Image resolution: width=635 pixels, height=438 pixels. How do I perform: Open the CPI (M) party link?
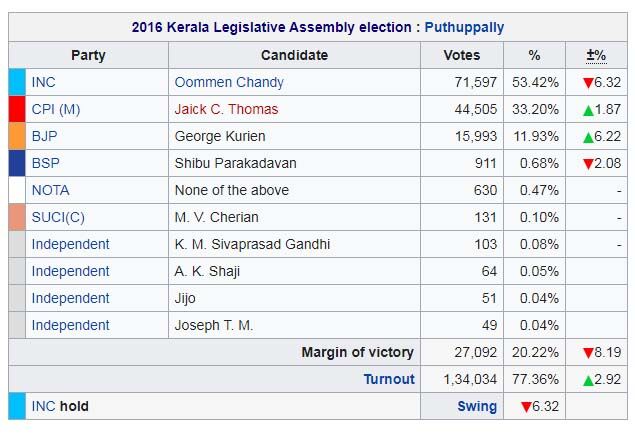[x=55, y=109]
